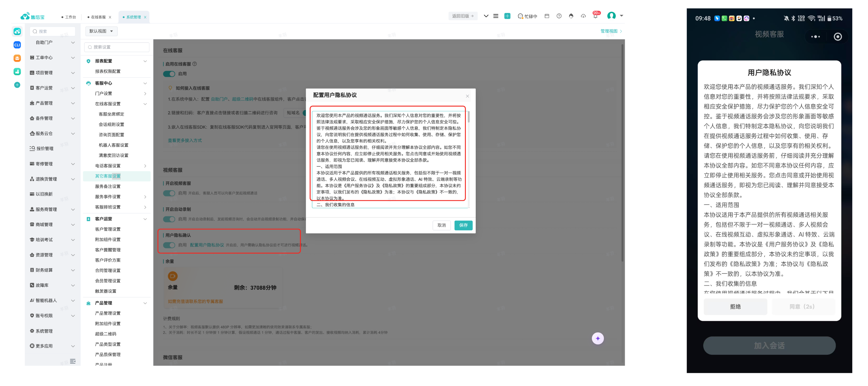Click the 售后宝 logo
Viewport: 868px width, 386px height.
click(x=32, y=16)
